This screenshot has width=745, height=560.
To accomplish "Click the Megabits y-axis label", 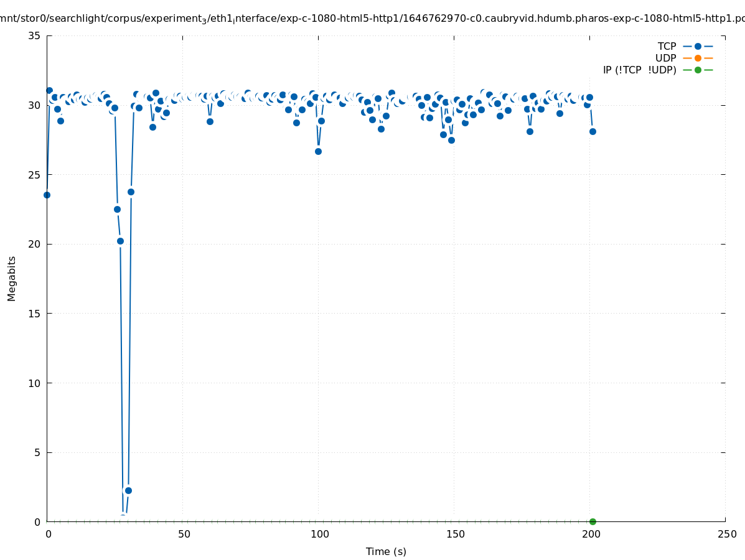I will [x=12, y=278].
